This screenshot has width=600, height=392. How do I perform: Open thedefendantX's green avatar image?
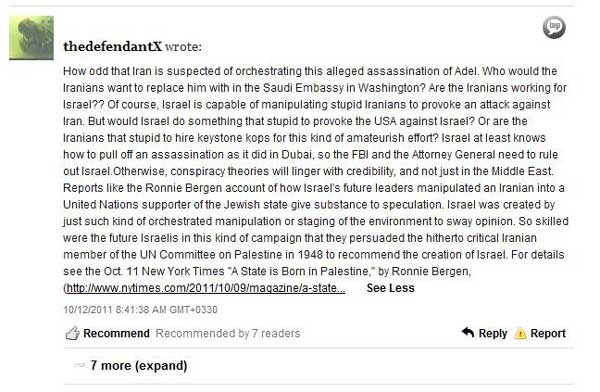pyautogui.click(x=31, y=38)
